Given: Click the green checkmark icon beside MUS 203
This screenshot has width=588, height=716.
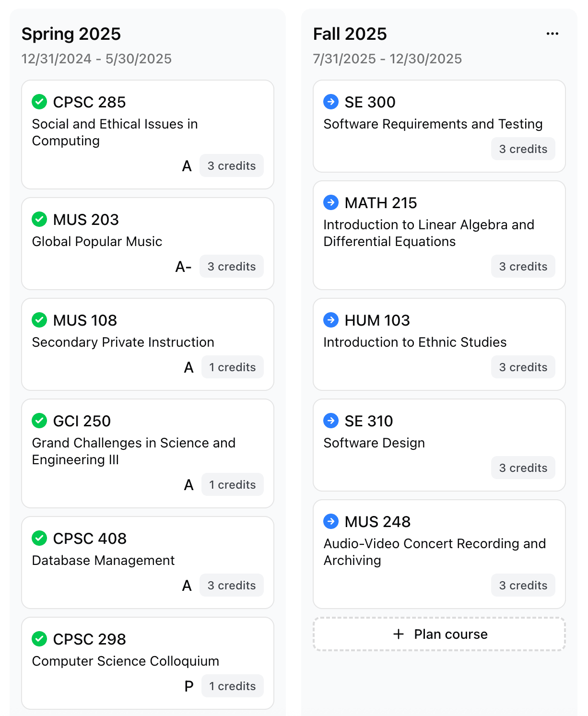Looking at the screenshot, I should (39, 219).
